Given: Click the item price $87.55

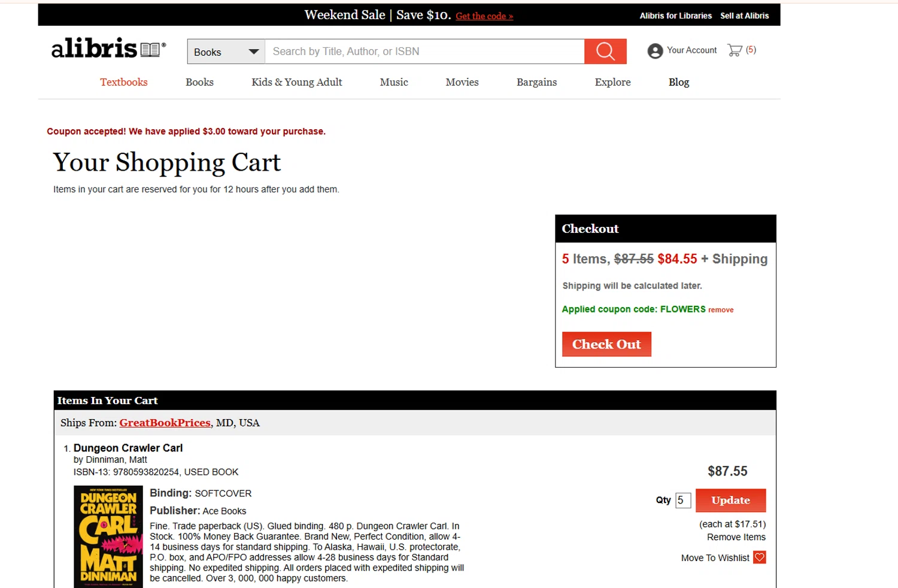Looking at the screenshot, I should 727,471.
